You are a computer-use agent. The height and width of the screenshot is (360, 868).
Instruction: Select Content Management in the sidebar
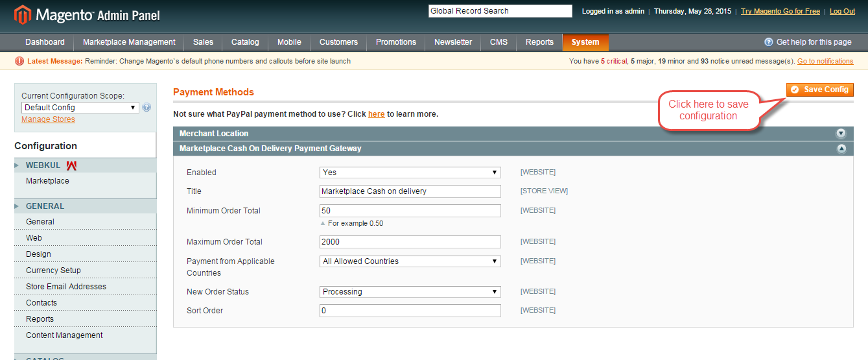pos(64,335)
